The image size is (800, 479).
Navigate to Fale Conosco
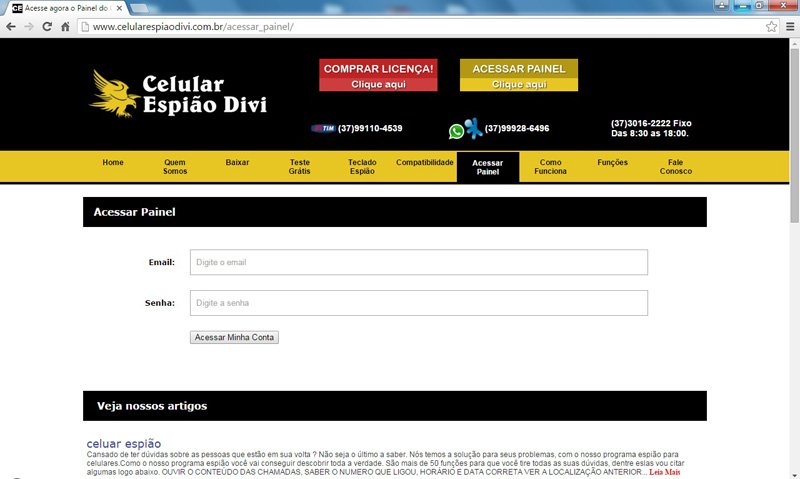click(x=675, y=167)
